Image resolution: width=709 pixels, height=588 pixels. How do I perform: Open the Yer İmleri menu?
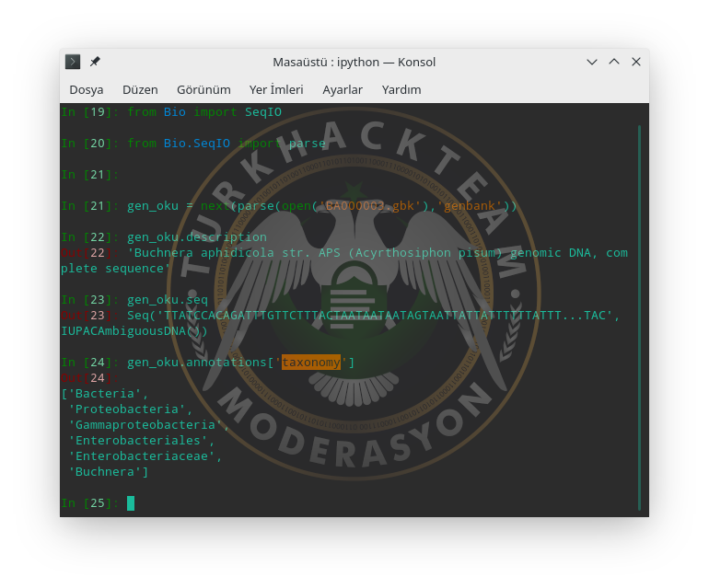pyautogui.click(x=276, y=89)
